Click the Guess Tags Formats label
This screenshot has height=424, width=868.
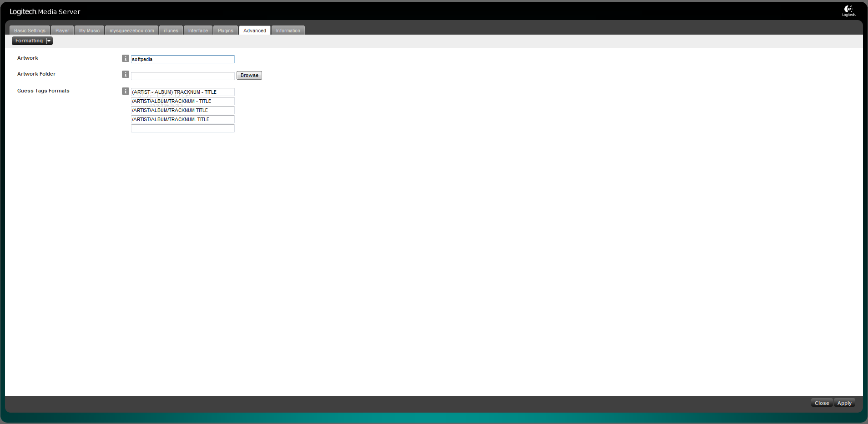[x=43, y=91]
